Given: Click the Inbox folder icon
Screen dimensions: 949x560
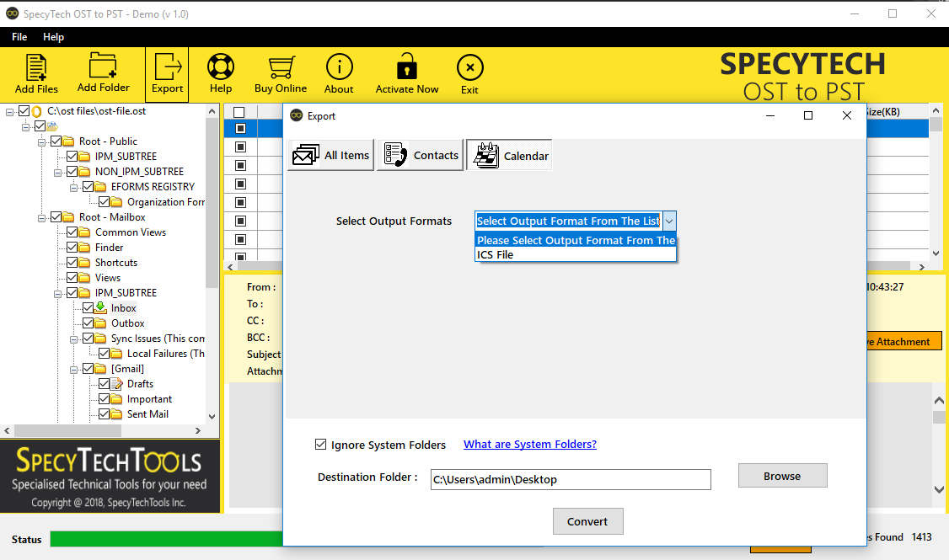Looking at the screenshot, I should pyautogui.click(x=101, y=308).
